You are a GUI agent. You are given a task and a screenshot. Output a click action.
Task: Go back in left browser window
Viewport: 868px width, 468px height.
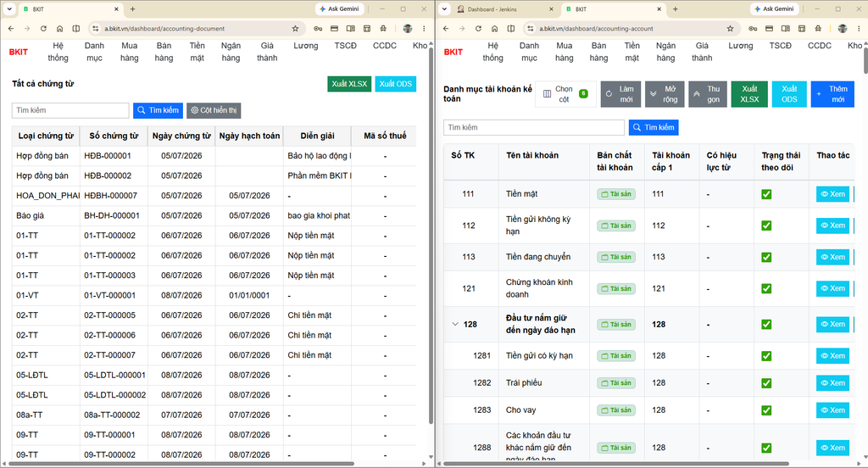11,29
